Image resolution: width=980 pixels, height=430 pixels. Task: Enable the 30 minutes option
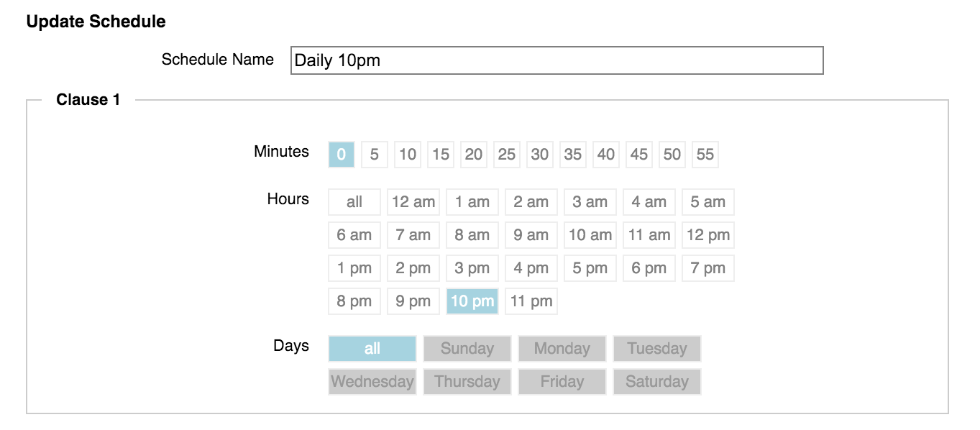point(540,155)
